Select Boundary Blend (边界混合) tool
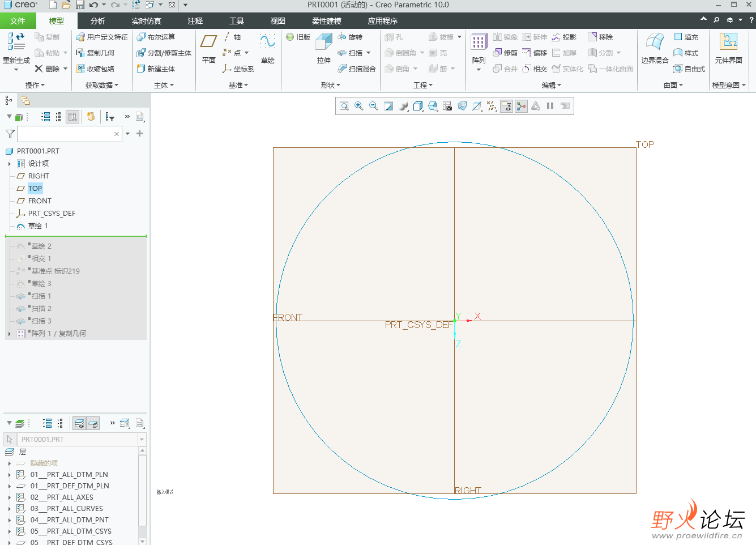Viewport: 756px width, 545px height. point(655,48)
